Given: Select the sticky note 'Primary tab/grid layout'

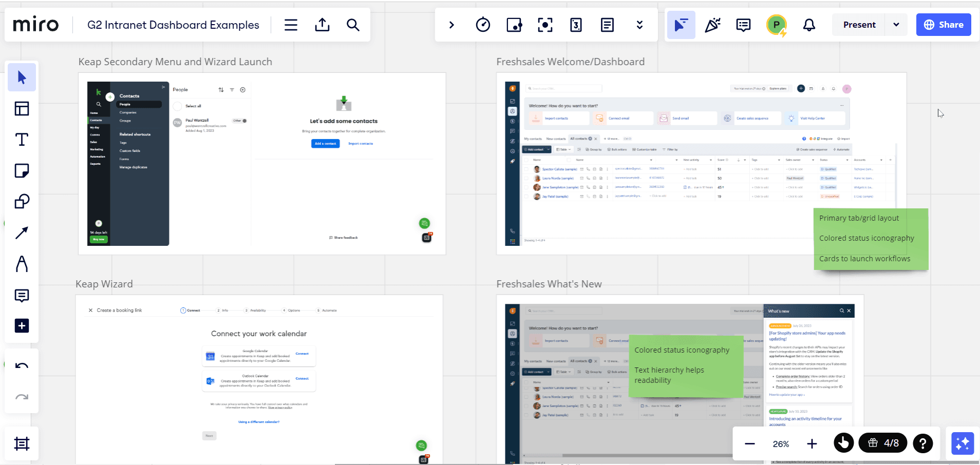Looking at the screenshot, I should point(871,239).
